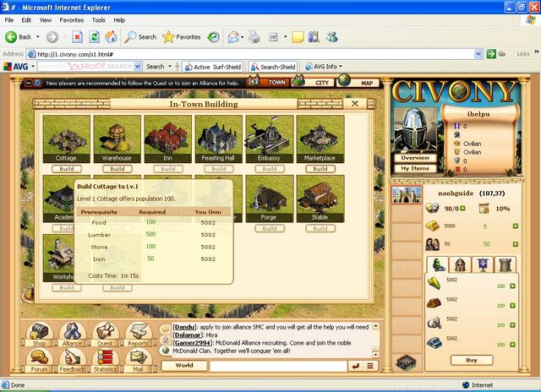
Task: Click the green plus next to lumber
Action: pyautogui.click(x=512, y=306)
